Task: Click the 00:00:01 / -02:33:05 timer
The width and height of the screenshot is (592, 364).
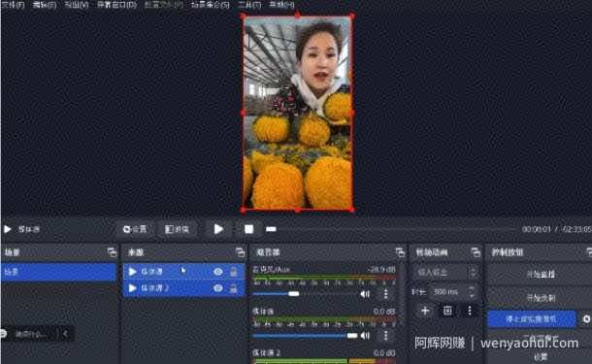Action: (x=556, y=229)
